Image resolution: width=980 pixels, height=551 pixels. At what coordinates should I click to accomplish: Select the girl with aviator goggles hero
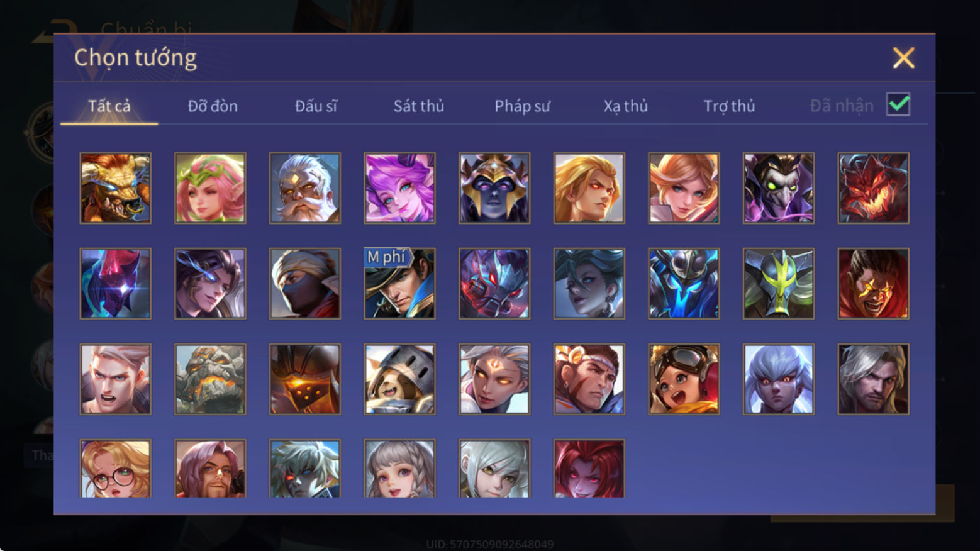tap(684, 379)
